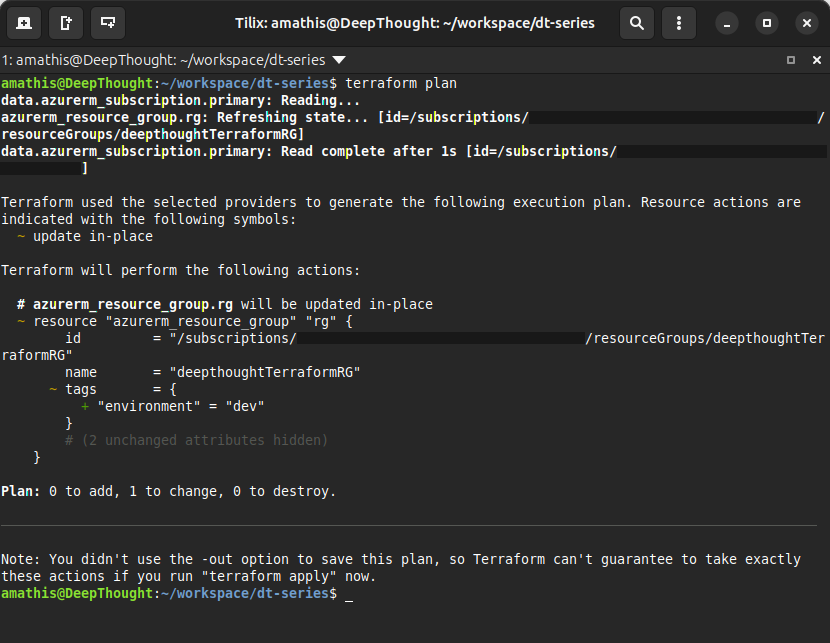Click 'data.azurerm_subscription.primary: Reading...' line
The width and height of the screenshot is (830, 643).
181,101
